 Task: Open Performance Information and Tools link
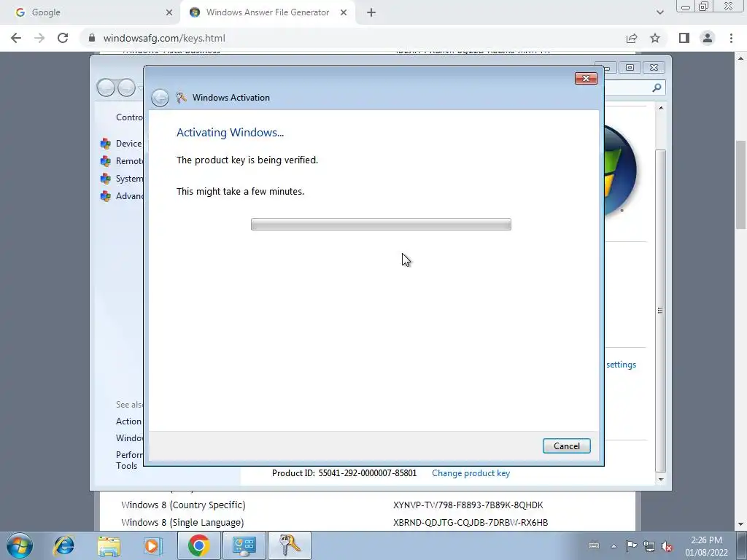[x=129, y=460]
